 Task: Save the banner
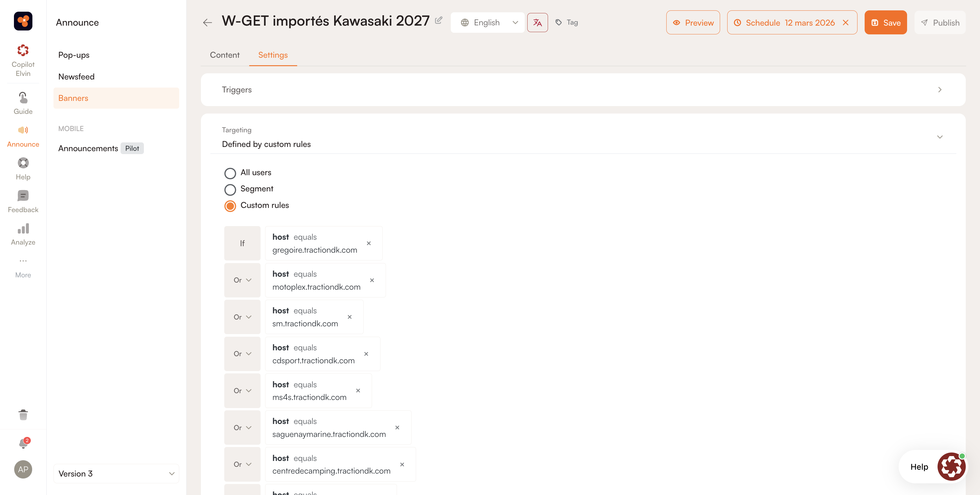(886, 22)
